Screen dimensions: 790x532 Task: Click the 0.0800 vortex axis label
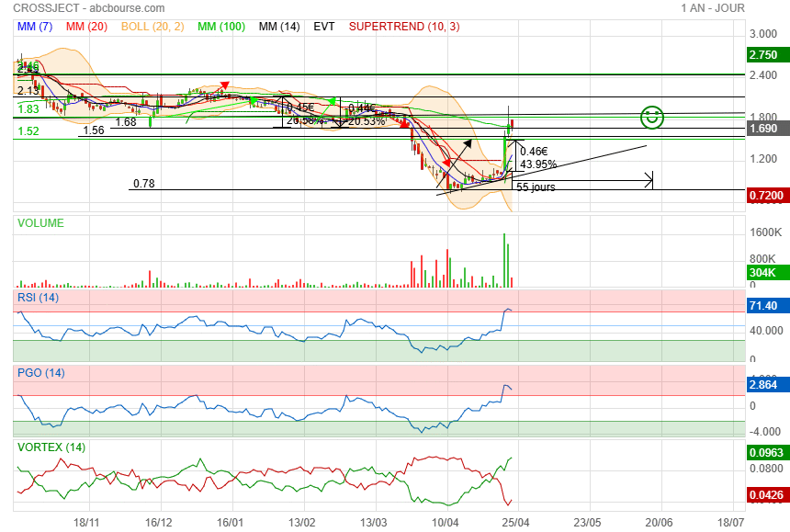(x=766, y=469)
